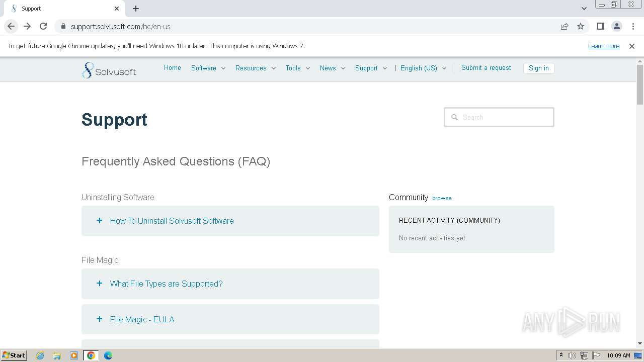Open the News dropdown menu

(333, 68)
